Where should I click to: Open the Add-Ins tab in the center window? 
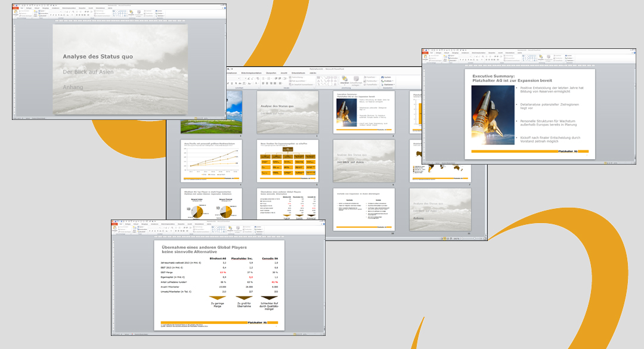click(x=313, y=73)
